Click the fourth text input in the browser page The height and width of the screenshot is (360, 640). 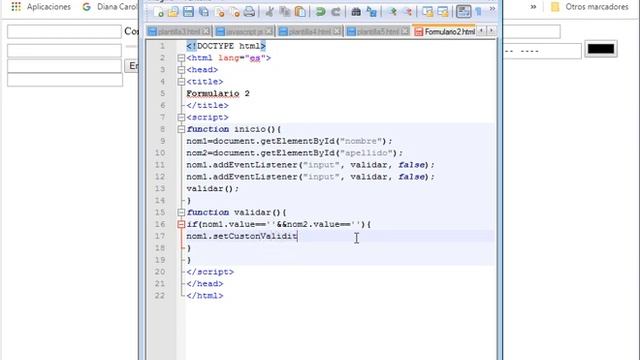[65, 80]
